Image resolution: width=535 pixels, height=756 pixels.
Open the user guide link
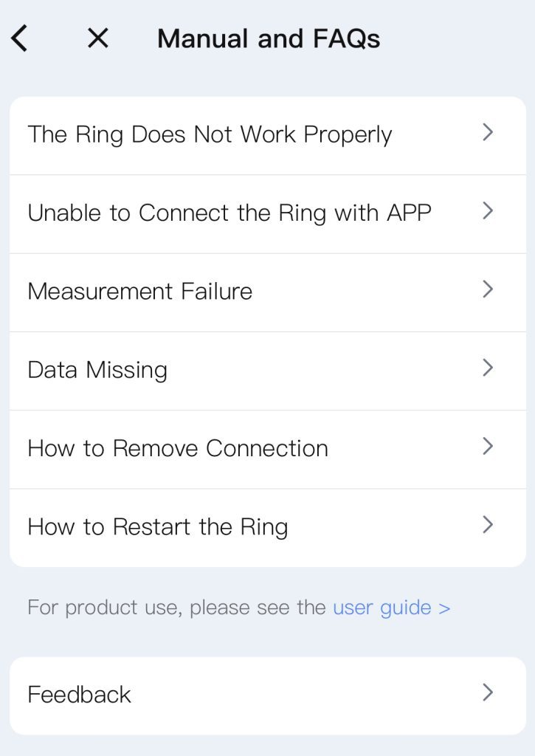390,607
